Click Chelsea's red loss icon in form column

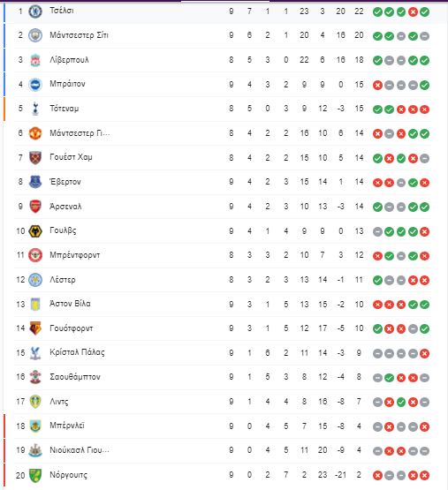(413, 11)
